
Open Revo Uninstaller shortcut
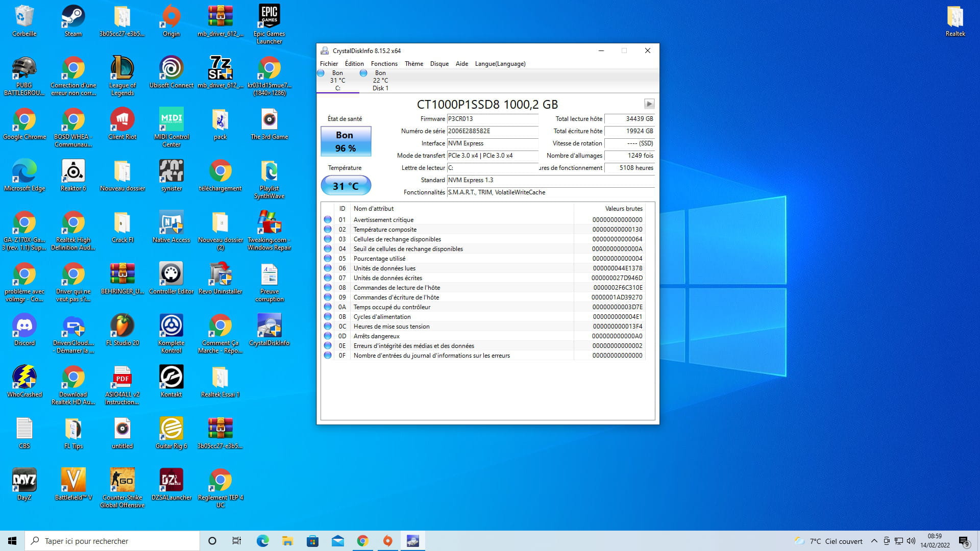pyautogui.click(x=220, y=279)
